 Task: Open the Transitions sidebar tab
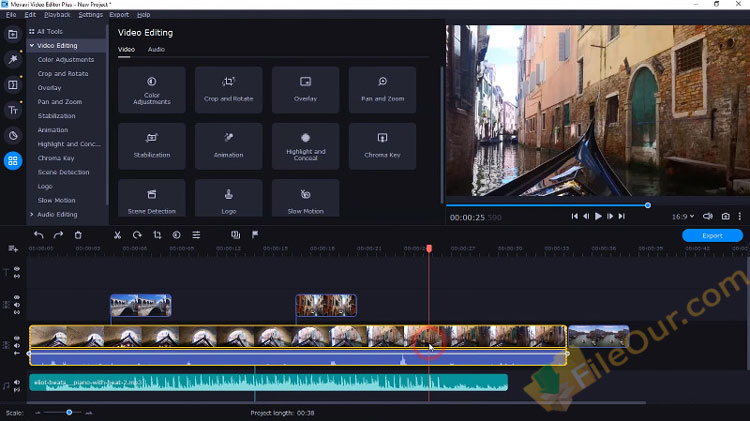click(x=13, y=85)
